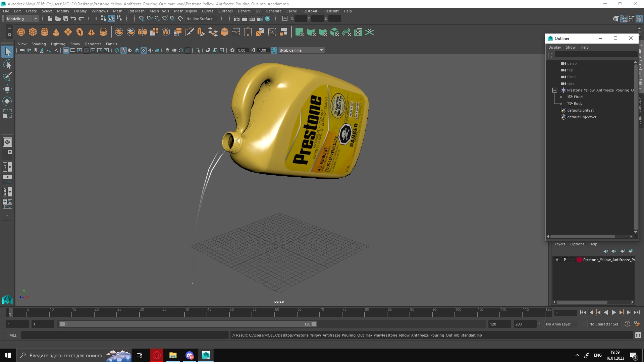Click Step forward one key button
This screenshot has height=362, width=644.
pos(621,312)
